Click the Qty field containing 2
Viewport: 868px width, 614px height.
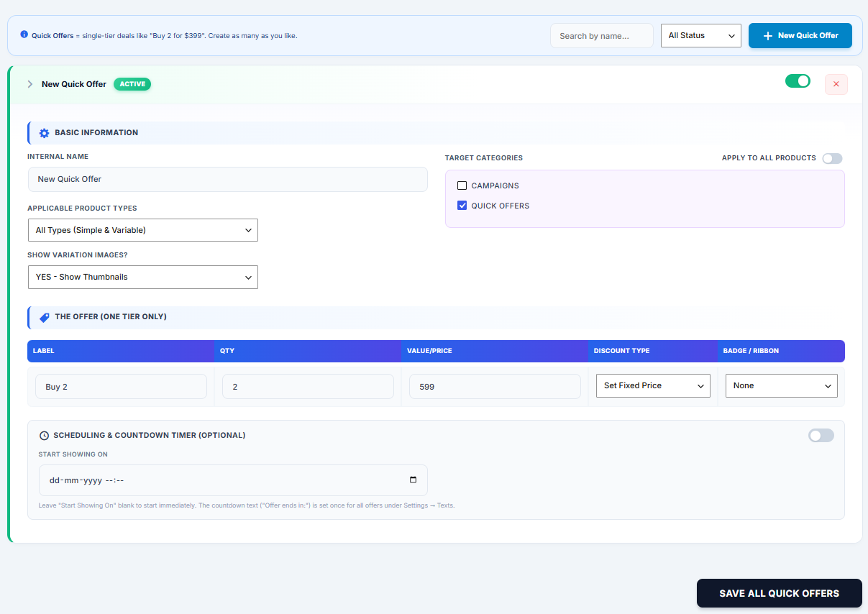pos(308,387)
